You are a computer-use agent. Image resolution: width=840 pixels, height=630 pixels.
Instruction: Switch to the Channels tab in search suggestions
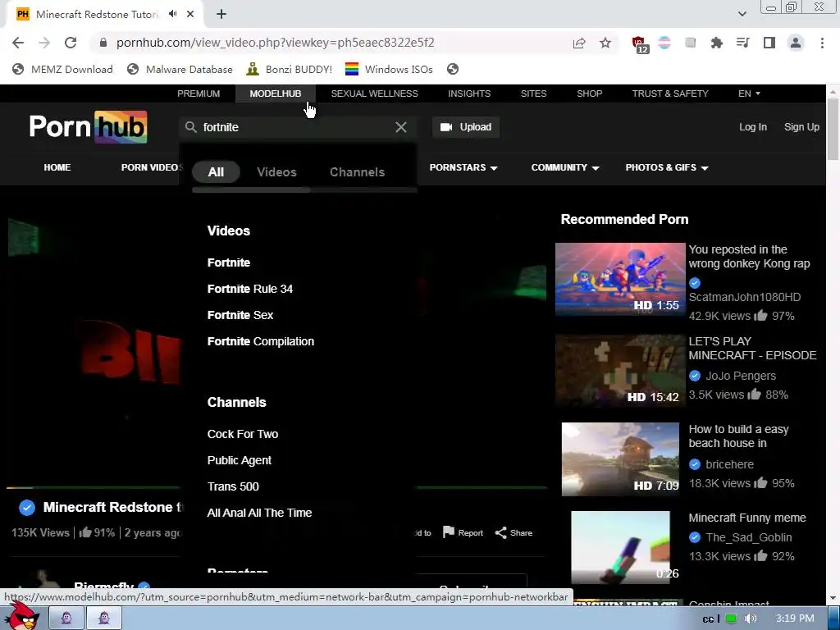pos(358,172)
